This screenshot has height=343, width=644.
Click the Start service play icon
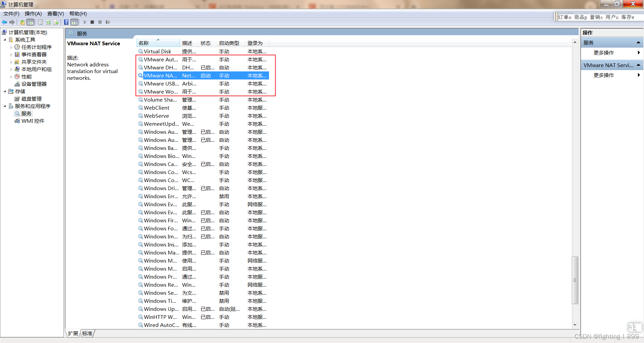click(x=85, y=22)
